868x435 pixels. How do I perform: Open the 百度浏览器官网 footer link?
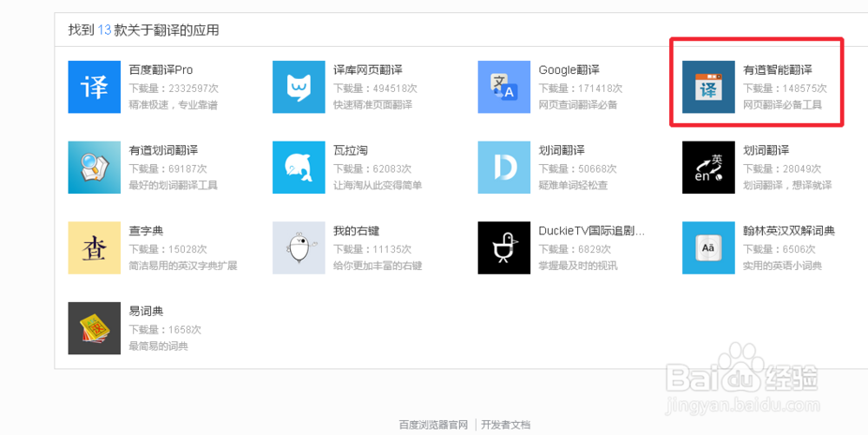click(x=433, y=425)
